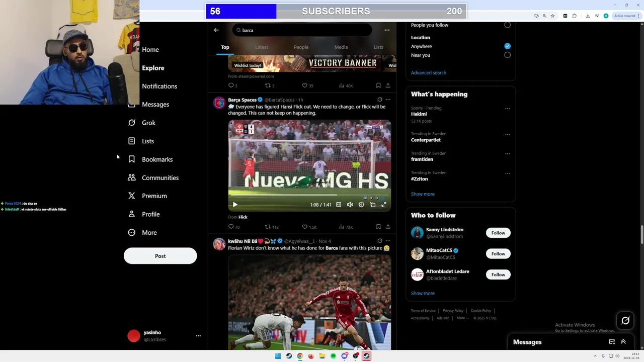Open the Advanced search link
The image size is (644, 362).
click(x=429, y=73)
